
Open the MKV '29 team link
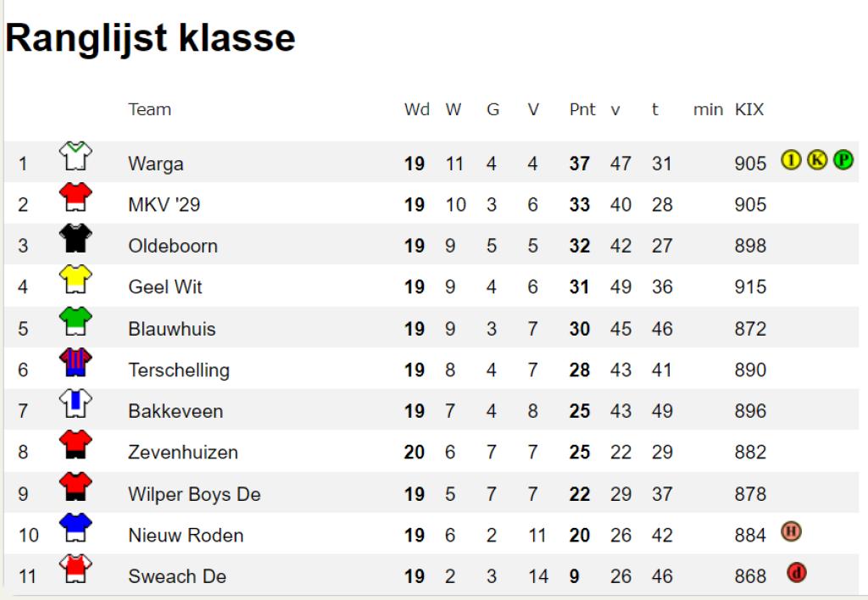click(x=164, y=205)
